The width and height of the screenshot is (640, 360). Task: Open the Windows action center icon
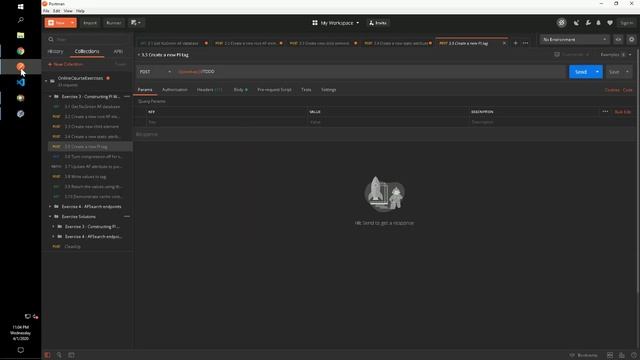click(x=20, y=350)
